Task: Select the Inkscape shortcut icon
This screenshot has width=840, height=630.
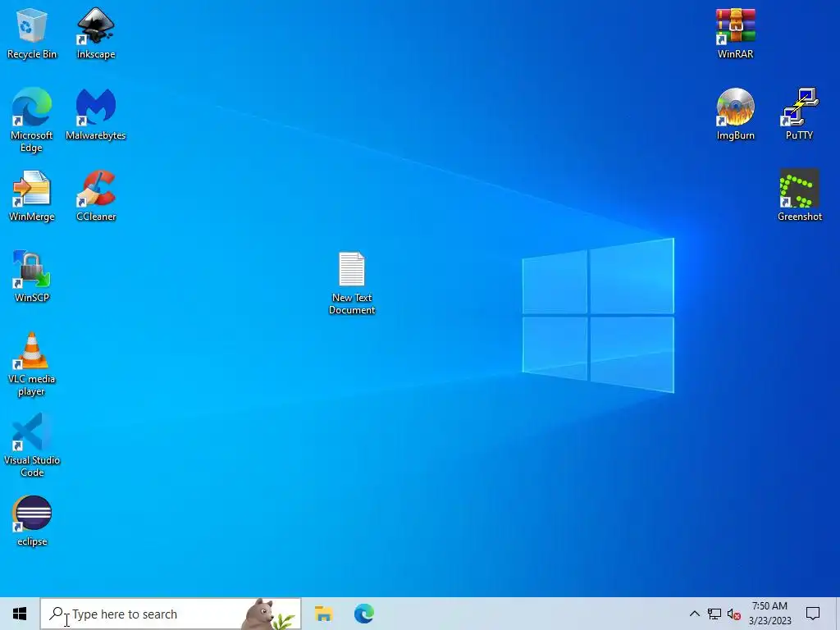Action: tap(96, 34)
